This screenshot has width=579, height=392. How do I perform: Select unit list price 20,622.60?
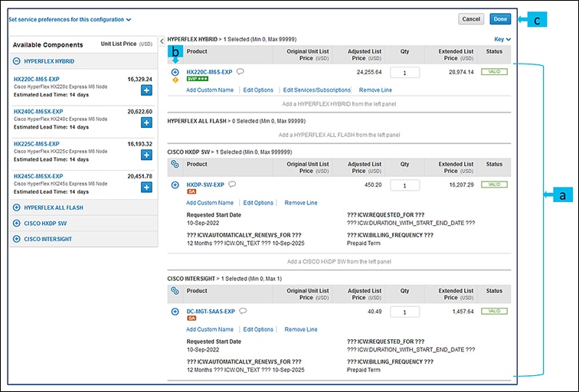pyautogui.click(x=139, y=112)
